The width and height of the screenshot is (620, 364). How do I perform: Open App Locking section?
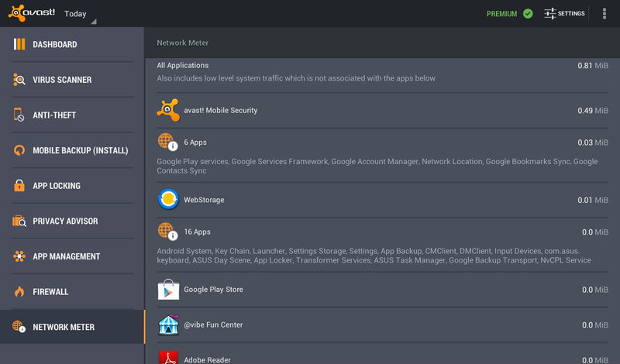pyautogui.click(x=72, y=186)
